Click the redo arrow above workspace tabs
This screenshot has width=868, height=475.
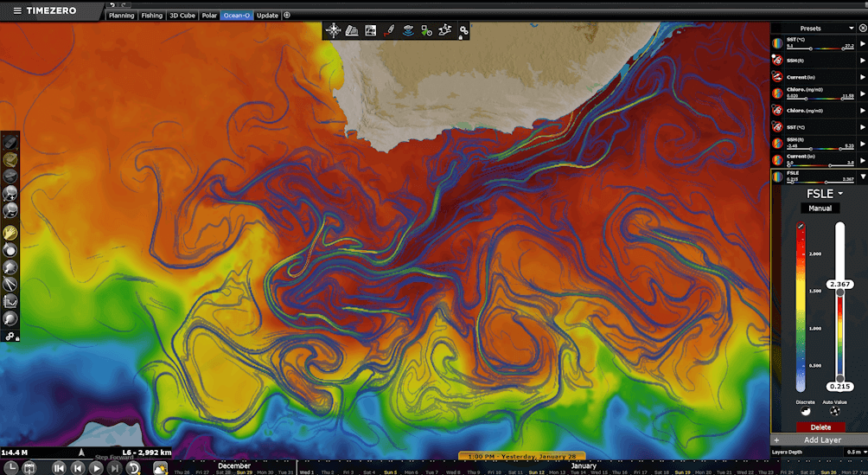pos(123,4)
